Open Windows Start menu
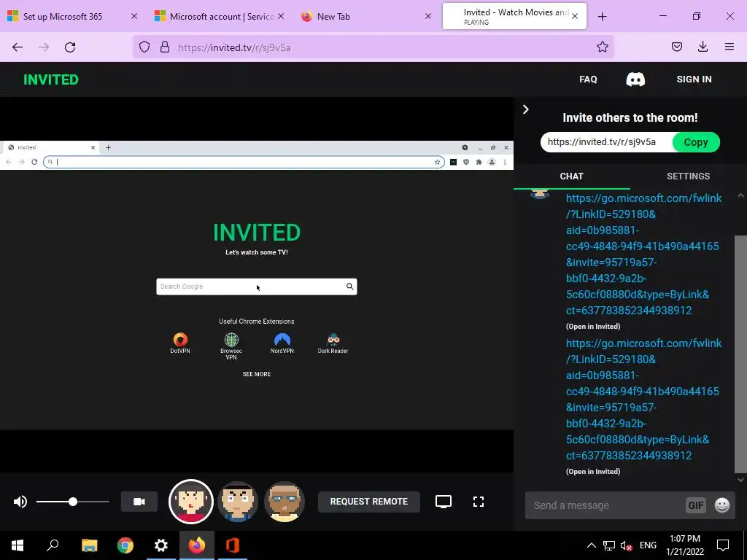Viewport: 747px width, 560px height. click(x=18, y=545)
